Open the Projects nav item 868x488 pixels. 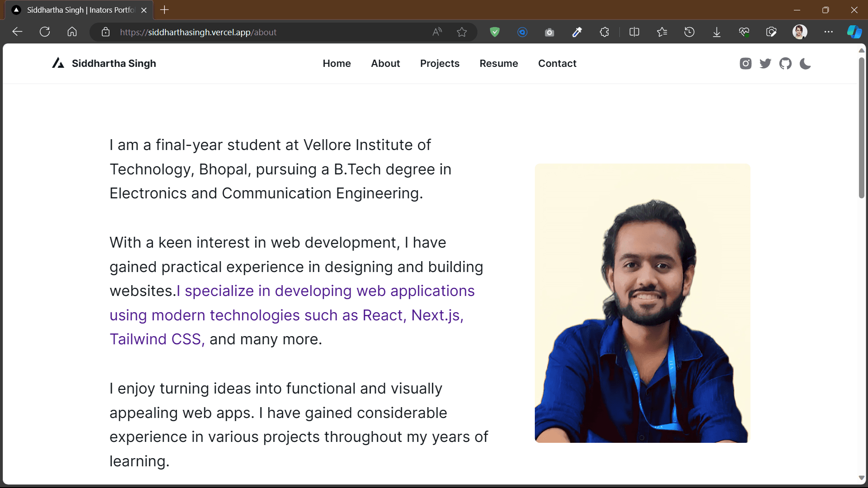[x=439, y=63]
